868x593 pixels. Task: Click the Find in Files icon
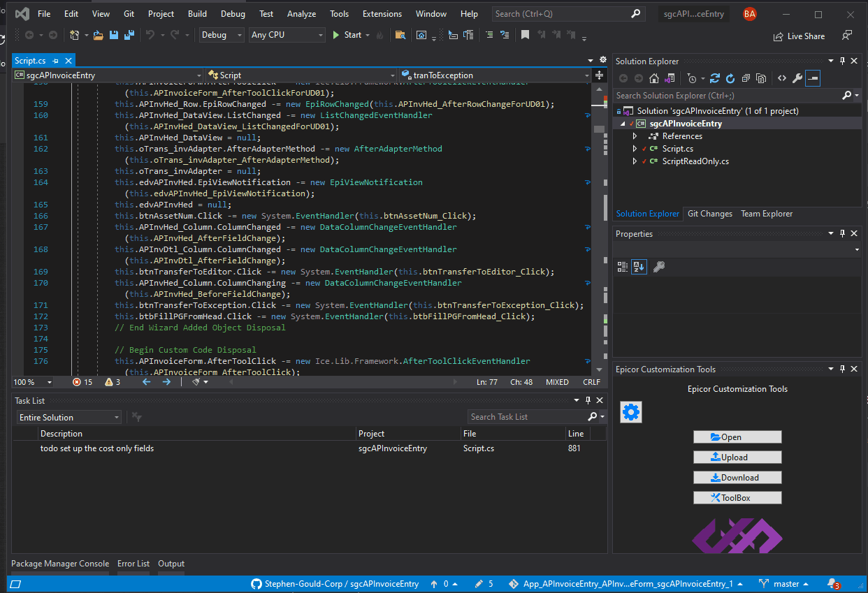[x=400, y=35]
